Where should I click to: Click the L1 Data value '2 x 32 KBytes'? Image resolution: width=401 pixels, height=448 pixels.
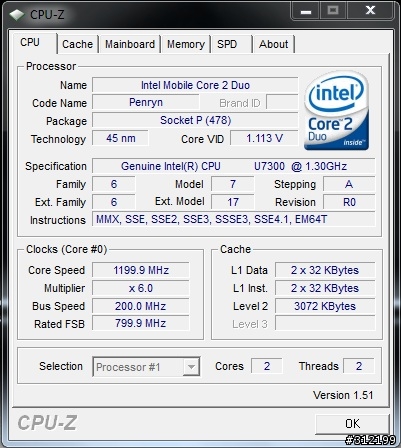(325, 270)
